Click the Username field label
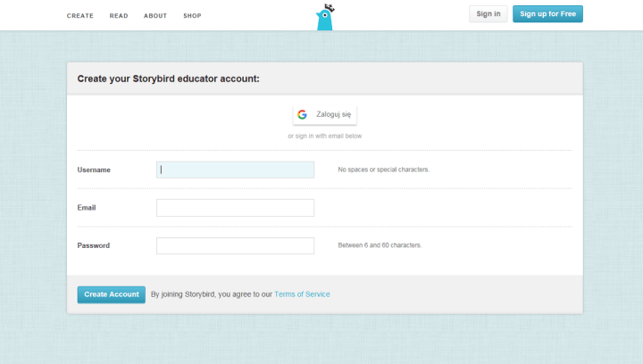 click(94, 170)
